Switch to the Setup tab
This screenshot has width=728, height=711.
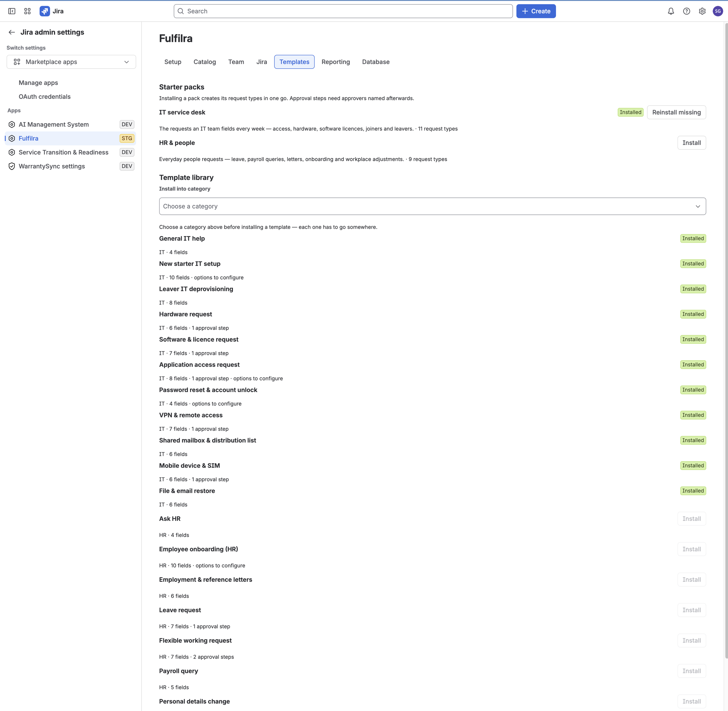point(173,62)
